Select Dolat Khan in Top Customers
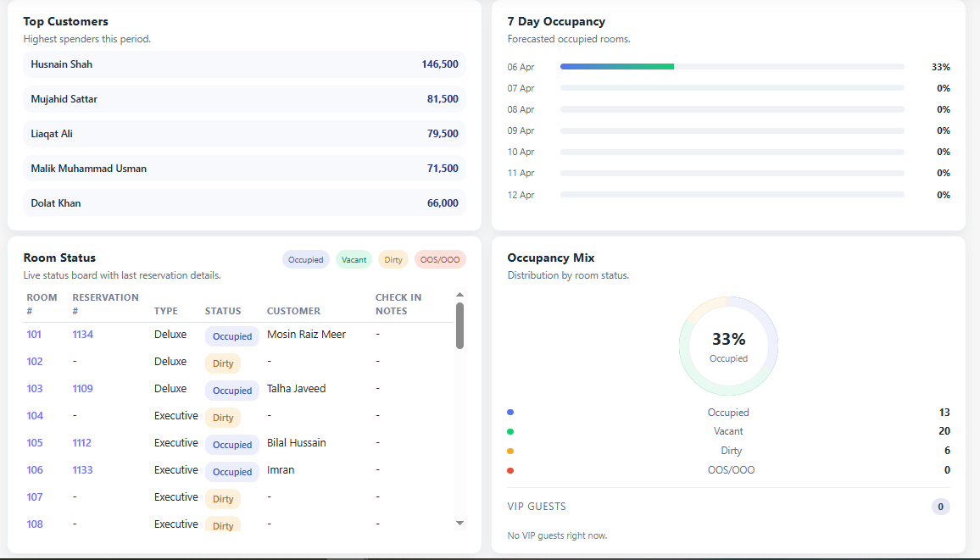Screen dimensions: 980x560 click(x=243, y=202)
